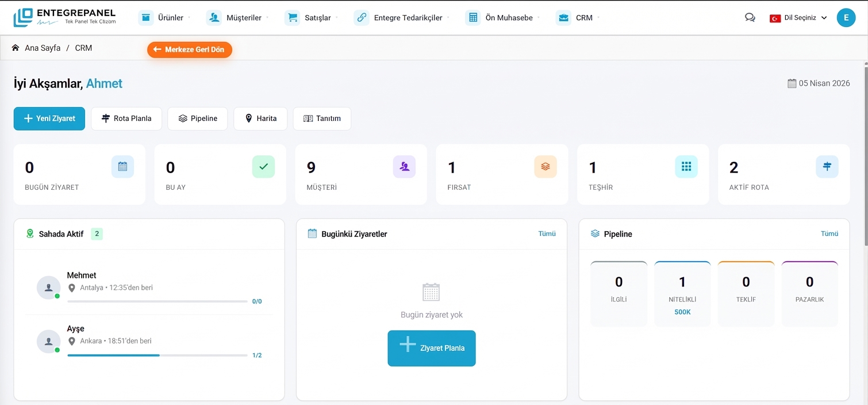Screen dimensions: 868x405
Task: Click Ziyaret Planla in Bugünkü Ziyaretler panel
Action: tap(432, 348)
